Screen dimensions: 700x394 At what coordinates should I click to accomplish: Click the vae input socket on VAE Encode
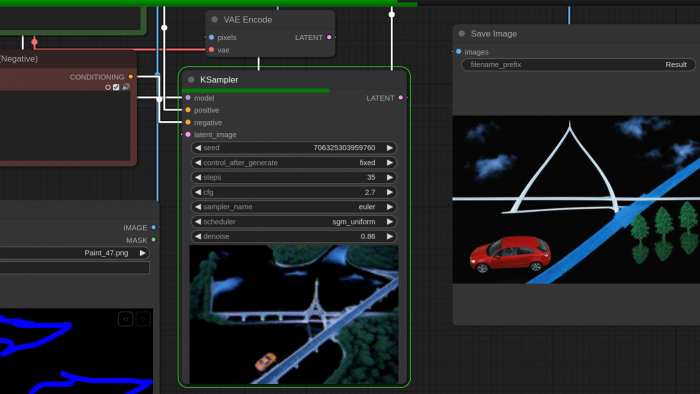click(x=212, y=50)
